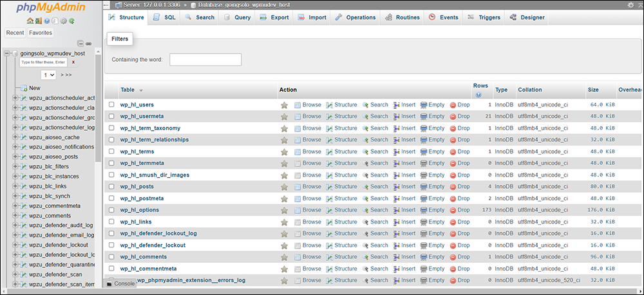Image resolution: width=644 pixels, height=295 pixels.
Task: Click Browse icon for wp_hl_usermeta
Action: click(x=298, y=117)
